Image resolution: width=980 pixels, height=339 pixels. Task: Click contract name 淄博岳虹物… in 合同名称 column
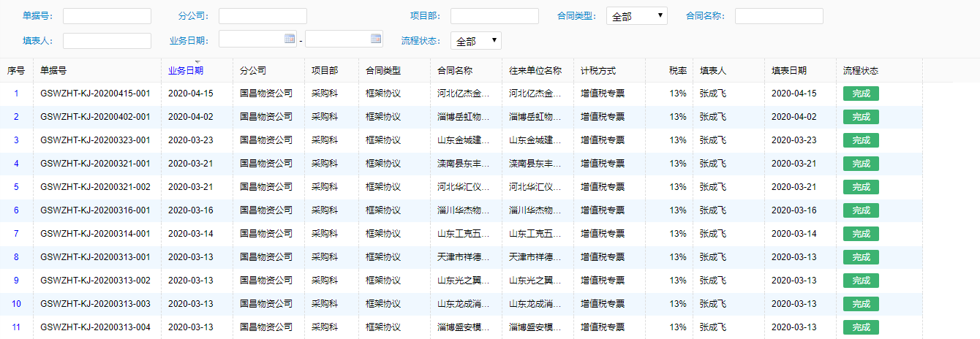(x=464, y=117)
